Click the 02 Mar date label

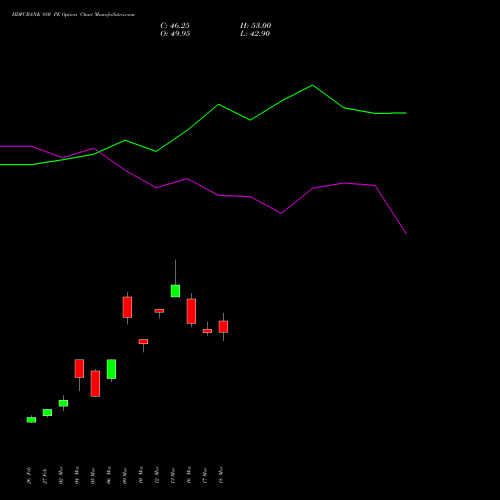tap(61, 475)
